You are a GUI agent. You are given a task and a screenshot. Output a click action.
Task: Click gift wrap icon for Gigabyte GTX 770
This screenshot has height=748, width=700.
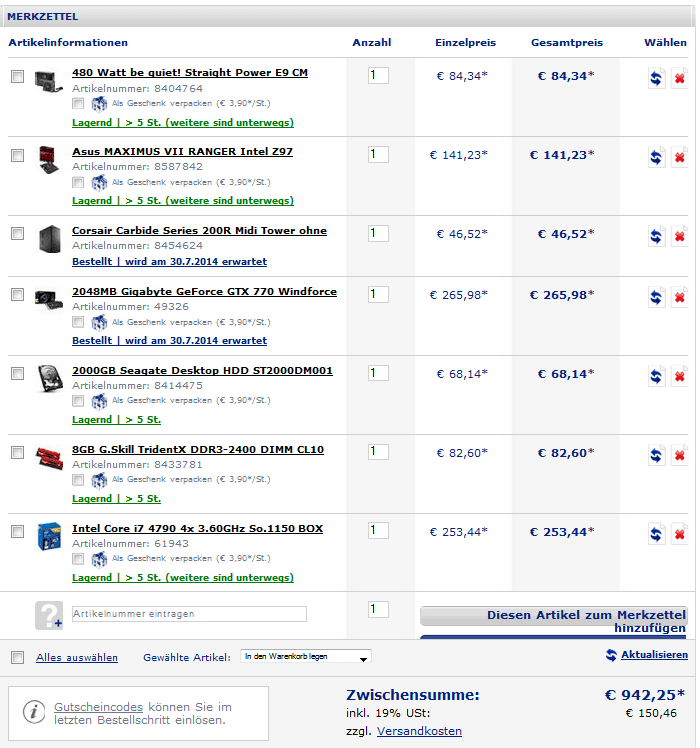99,322
